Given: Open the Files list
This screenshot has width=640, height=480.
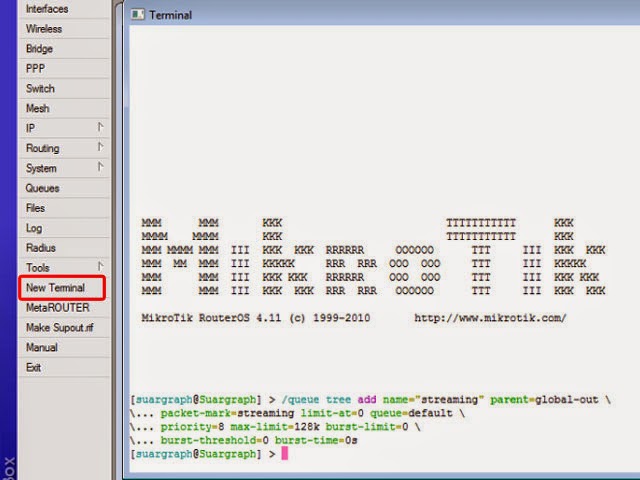Looking at the screenshot, I should click(64, 208).
